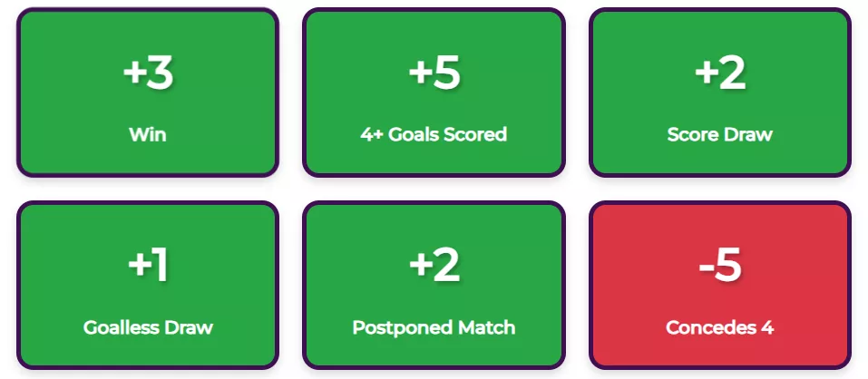Select the "Concedes 4" label text
Screen dimensions: 868x379
720,327
